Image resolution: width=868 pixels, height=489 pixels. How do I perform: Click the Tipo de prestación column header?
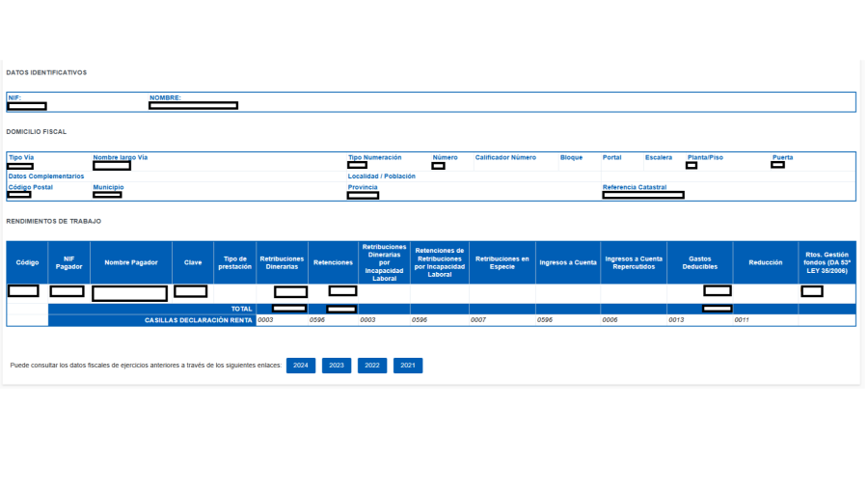tap(236, 262)
